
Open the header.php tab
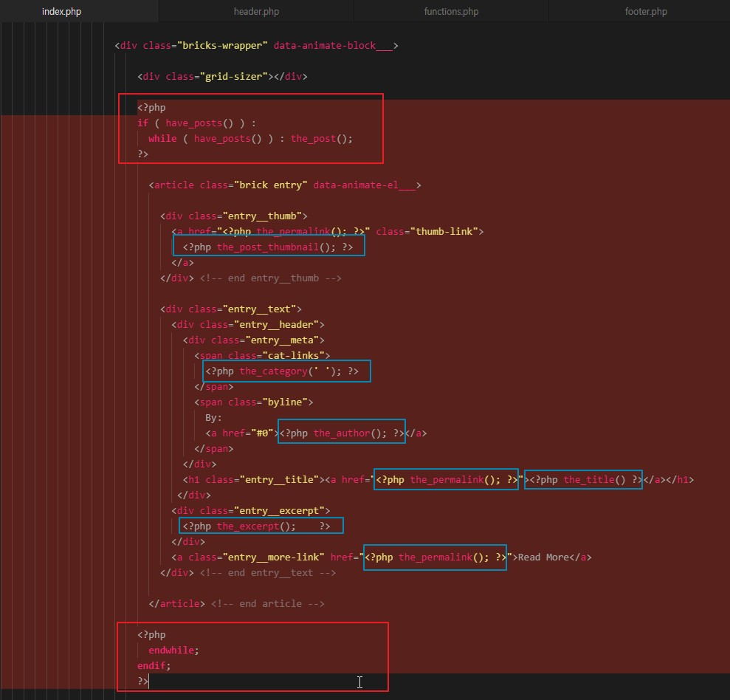click(x=256, y=12)
